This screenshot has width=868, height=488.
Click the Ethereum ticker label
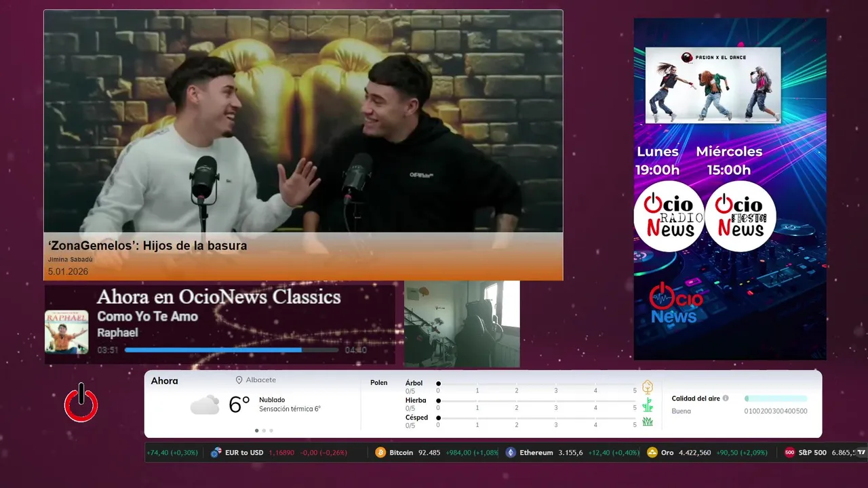(x=536, y=453)
